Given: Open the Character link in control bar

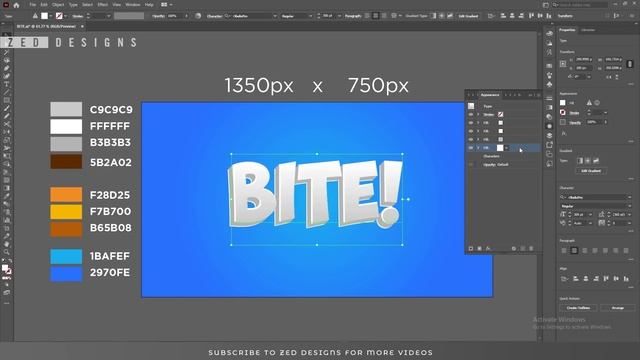Looking at the screenshot, I should [214, 16].
